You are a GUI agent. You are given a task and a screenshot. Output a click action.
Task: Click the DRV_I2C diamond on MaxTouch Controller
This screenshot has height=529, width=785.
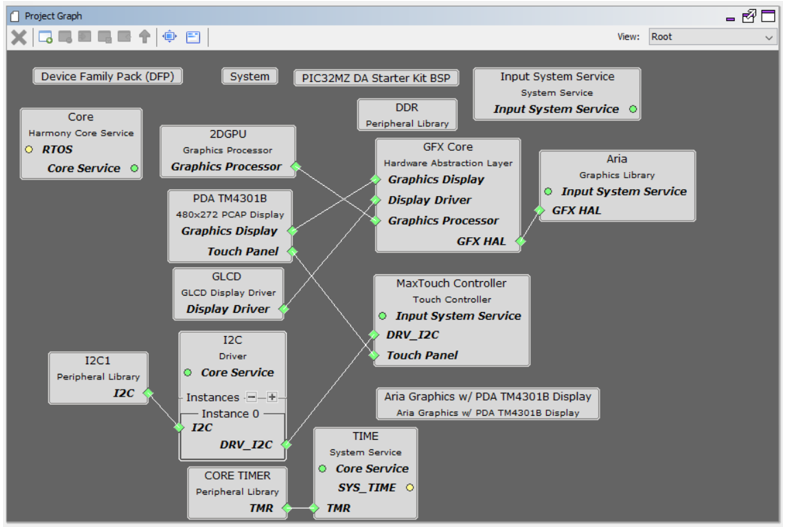coord(373,335)
